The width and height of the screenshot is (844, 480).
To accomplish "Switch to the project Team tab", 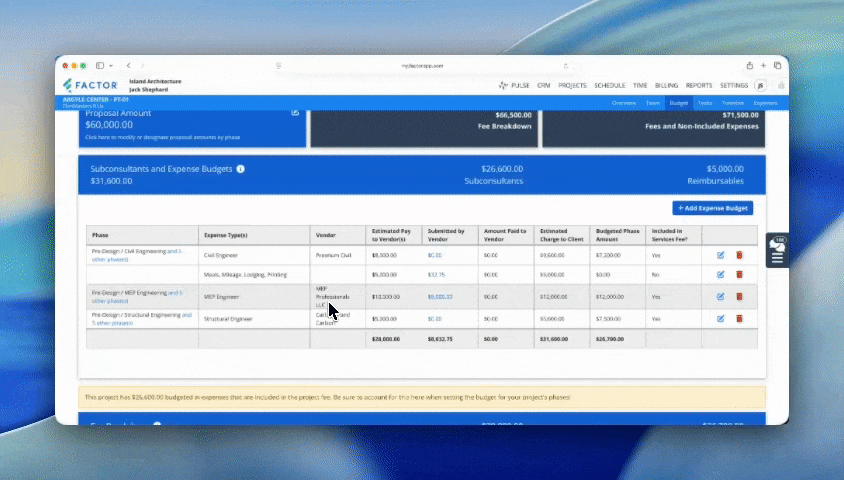I will [653, 103].
